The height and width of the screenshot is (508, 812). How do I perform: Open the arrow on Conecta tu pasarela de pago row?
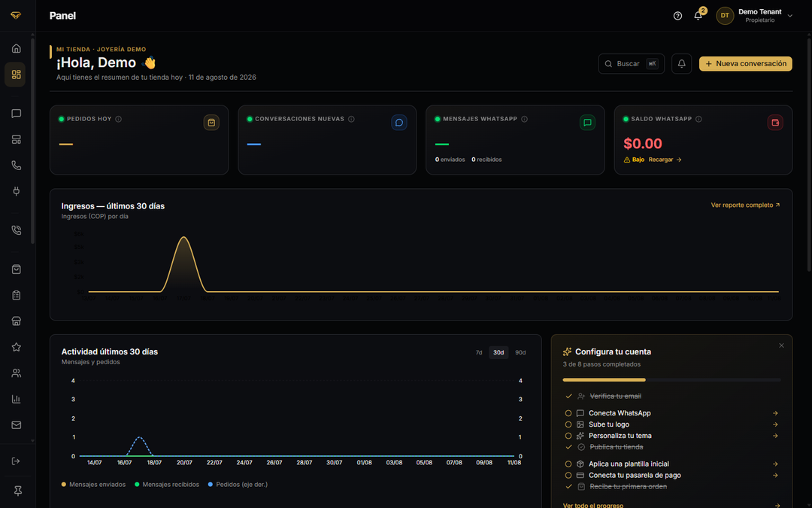point(775,476)
